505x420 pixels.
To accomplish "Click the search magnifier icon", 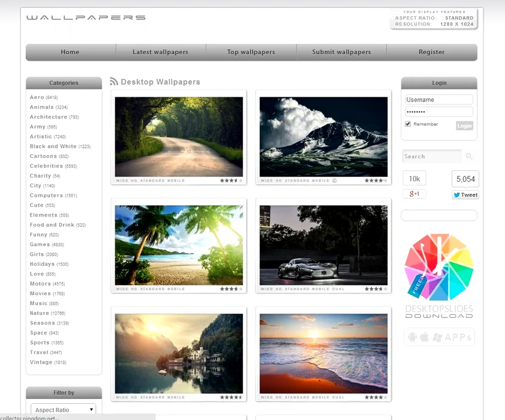I will click(469, 157).
